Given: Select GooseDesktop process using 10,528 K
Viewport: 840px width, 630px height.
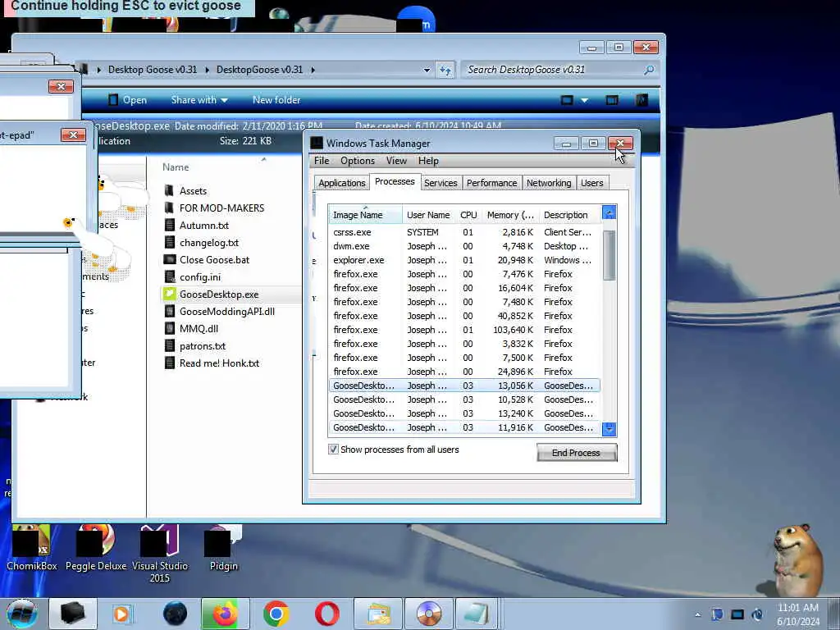Looking at the screenshot, I should 464,399.
